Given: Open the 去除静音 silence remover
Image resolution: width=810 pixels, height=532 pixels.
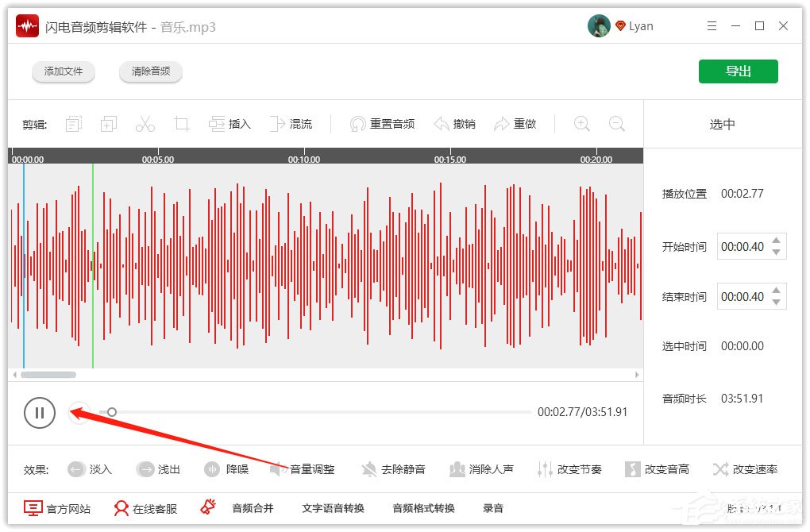Looking at the screenshot, I should pyautogui.click(x=393, y=468).
